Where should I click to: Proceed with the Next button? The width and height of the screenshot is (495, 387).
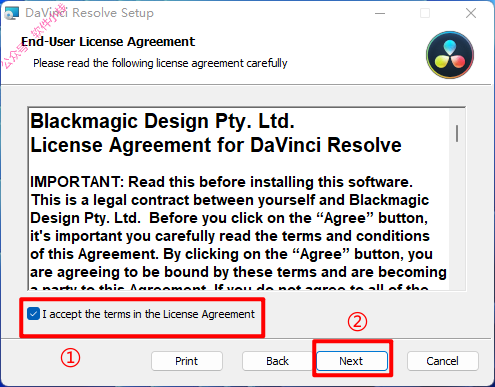[352, 361]
